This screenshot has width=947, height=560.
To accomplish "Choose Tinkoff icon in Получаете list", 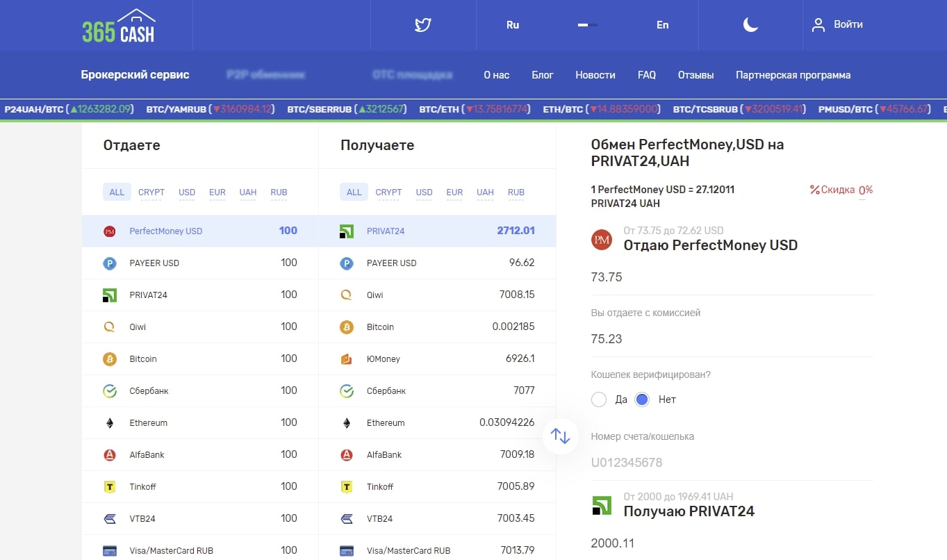I will click(x=347, y=487).
